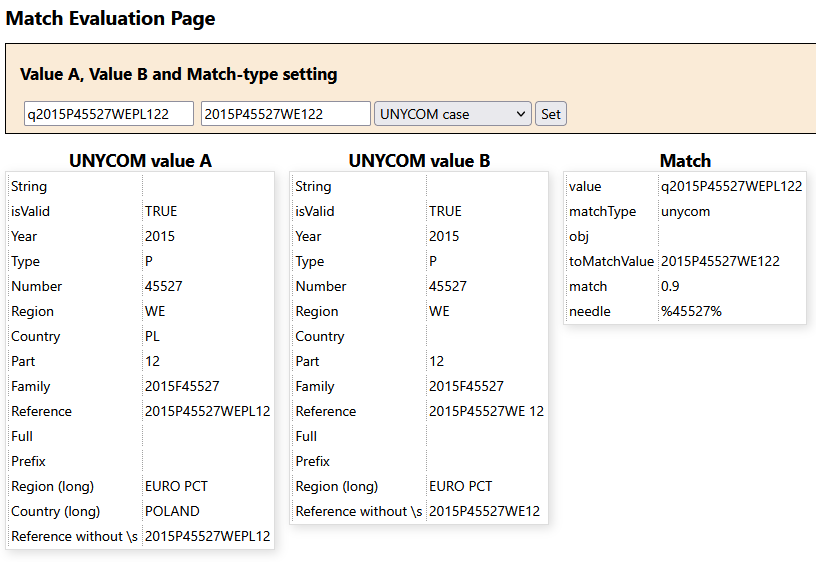Select the empty obj value cell in Match table
This screenshot has width=816, height=562.
(730, 236)
